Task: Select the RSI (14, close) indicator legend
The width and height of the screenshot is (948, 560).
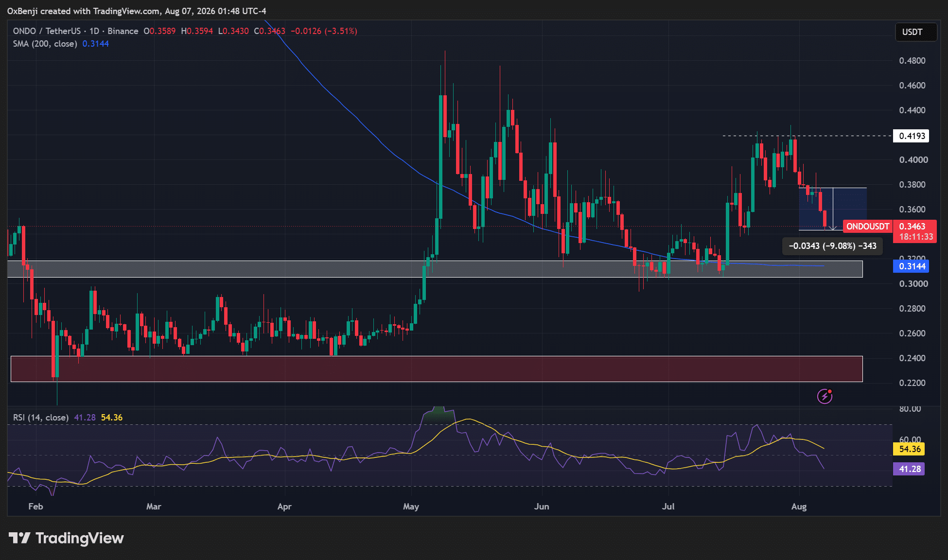Action: [40, 418]
